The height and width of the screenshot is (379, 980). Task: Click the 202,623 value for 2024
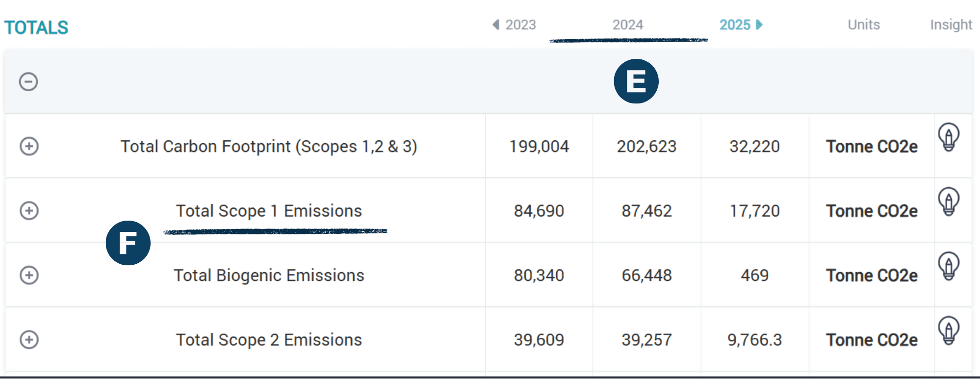tap(646, 147)
